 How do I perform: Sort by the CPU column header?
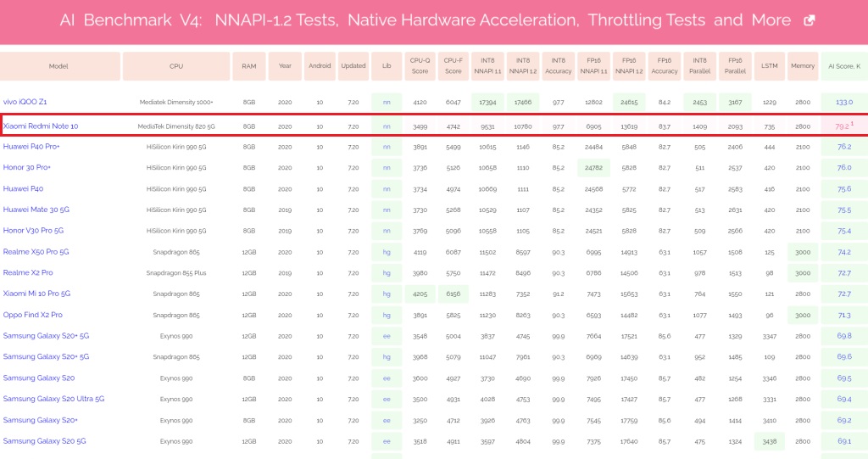coord(176,66)
